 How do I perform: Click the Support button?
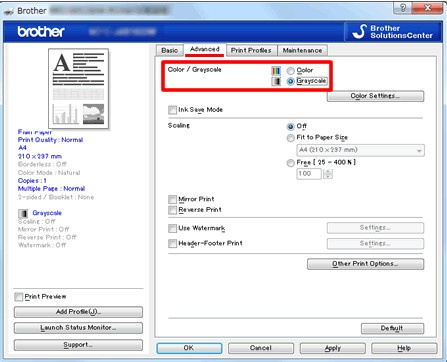tap(78, 345)
